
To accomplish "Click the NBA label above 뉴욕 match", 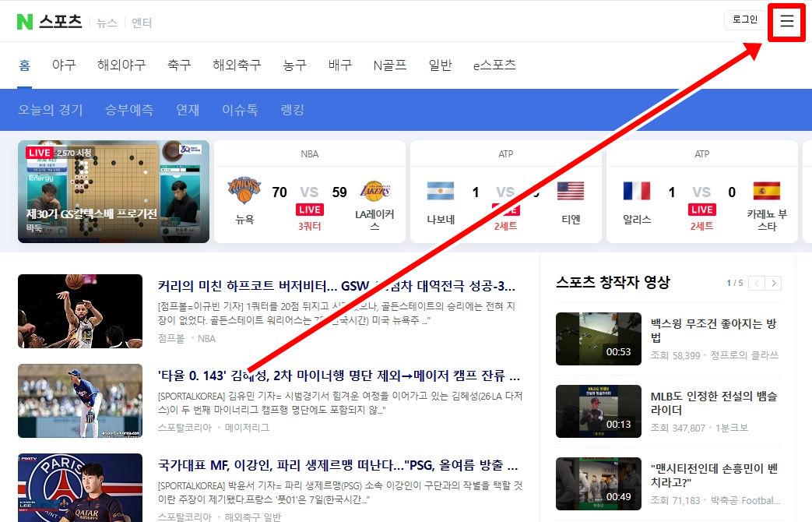I will coord(310,154).
